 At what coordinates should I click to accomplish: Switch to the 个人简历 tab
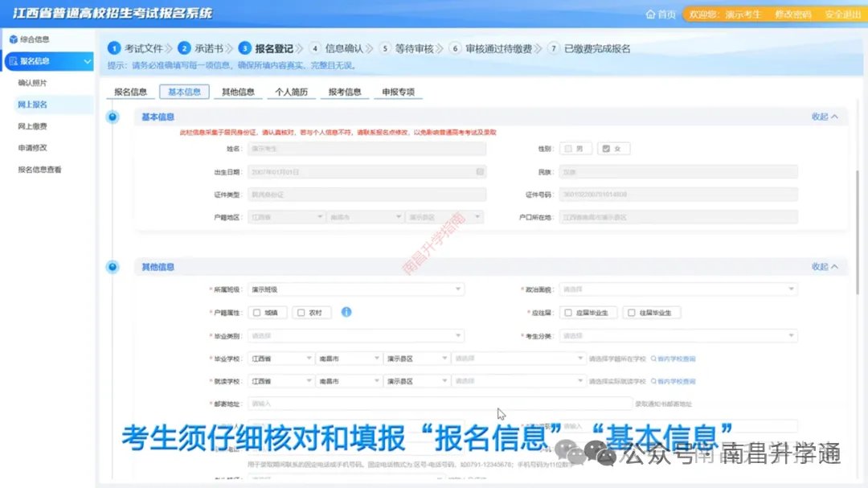[x=292, y=92]
